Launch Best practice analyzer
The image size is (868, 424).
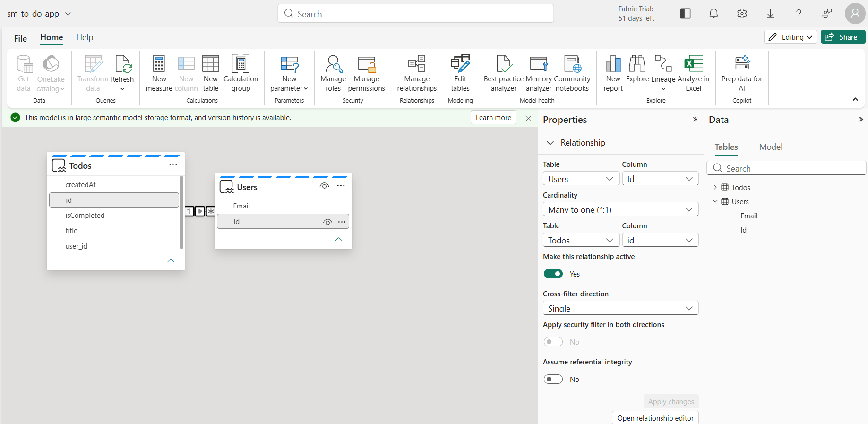pyautogui.click(x=504, y=73)
